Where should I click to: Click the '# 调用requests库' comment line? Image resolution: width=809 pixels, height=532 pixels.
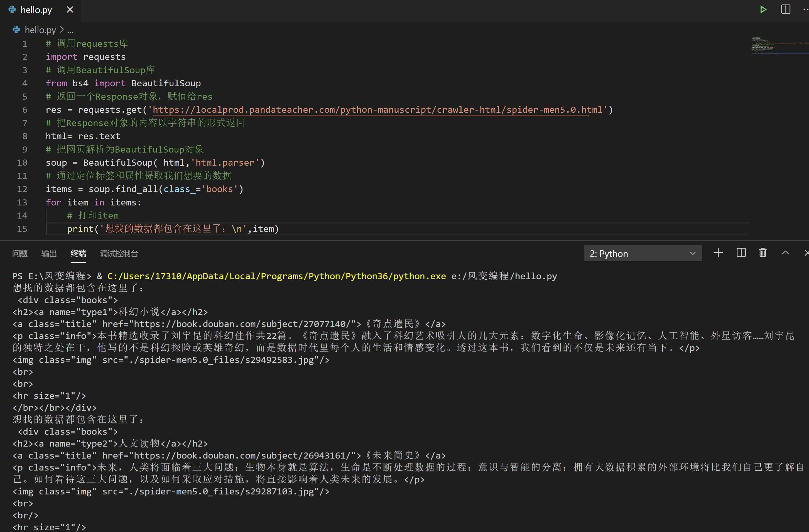click(x=87, y=43)
